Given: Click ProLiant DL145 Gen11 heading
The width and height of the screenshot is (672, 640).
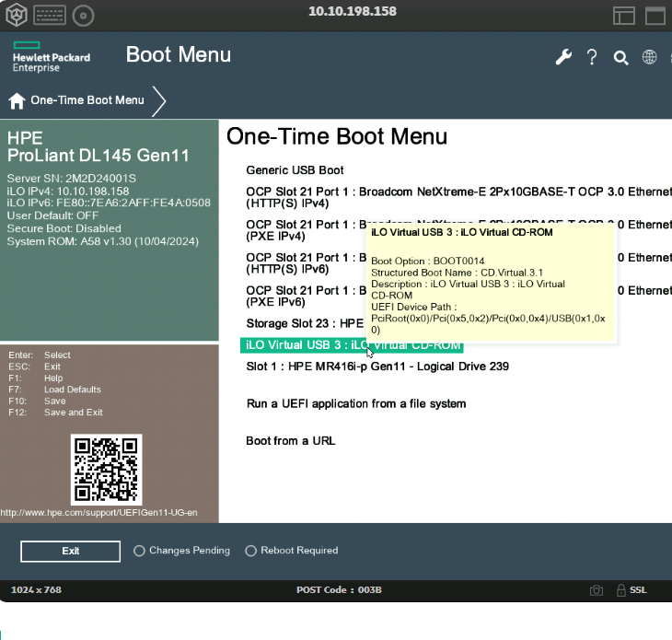Looking at the screenshot, I should (98, 156).
